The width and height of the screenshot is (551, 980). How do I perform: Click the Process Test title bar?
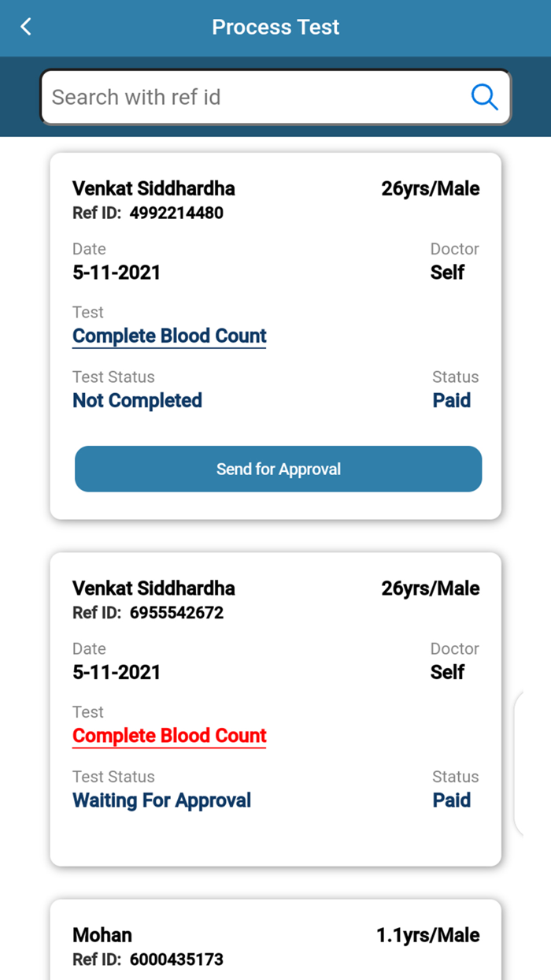click(x=275, y=26)
